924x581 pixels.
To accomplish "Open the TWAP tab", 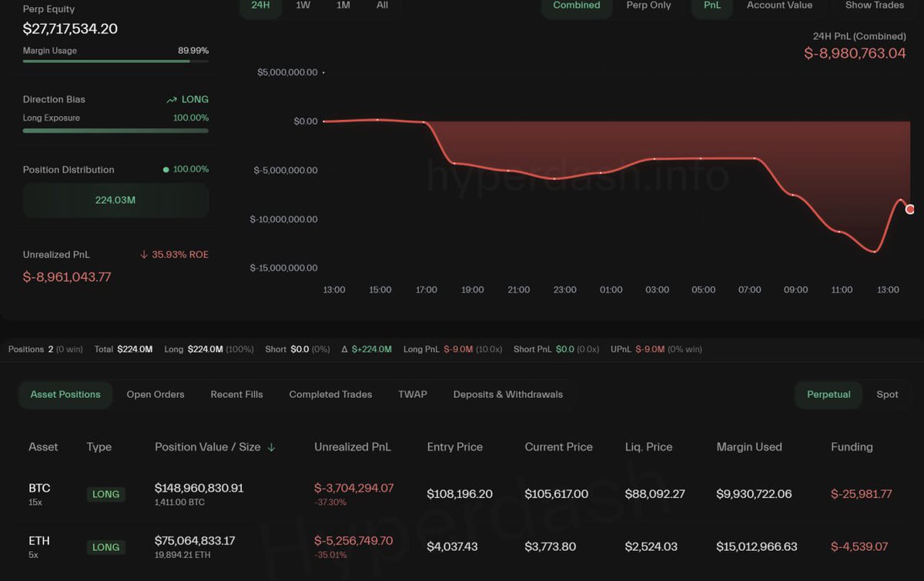I will (x=413, y=394).
